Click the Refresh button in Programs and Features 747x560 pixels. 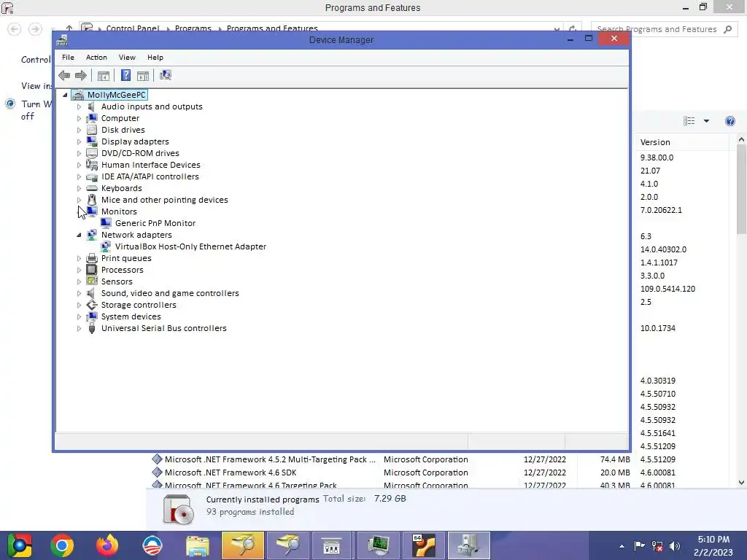click(573, 29)
